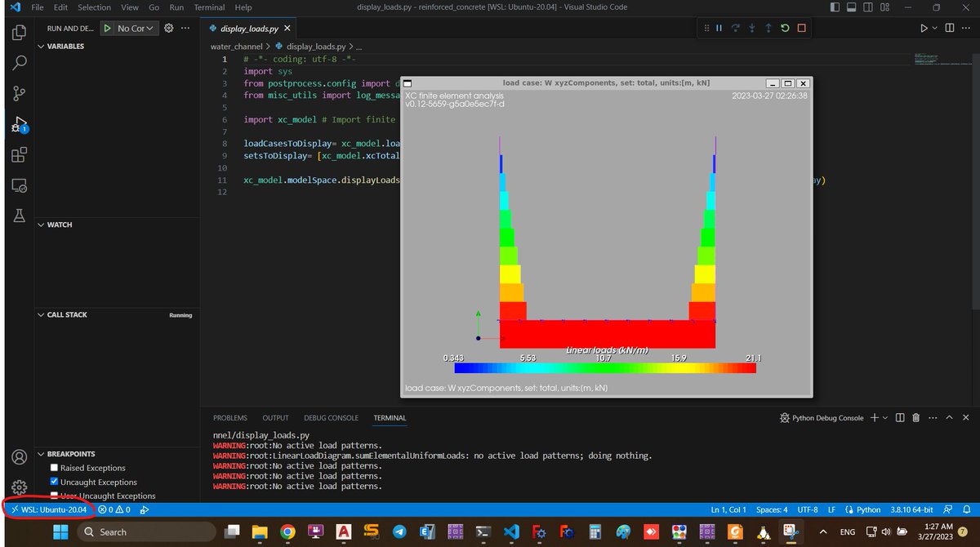Start debugging with the green play button
Viewport: 980px width, 547px height.
pos(107,28)
